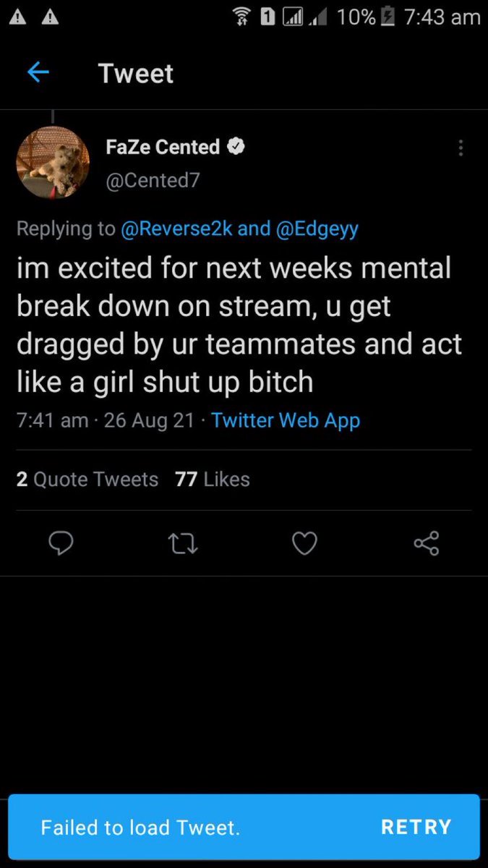488x868 pixels.
Task: Tap the battery status icon
Action: tap(388, 17)
